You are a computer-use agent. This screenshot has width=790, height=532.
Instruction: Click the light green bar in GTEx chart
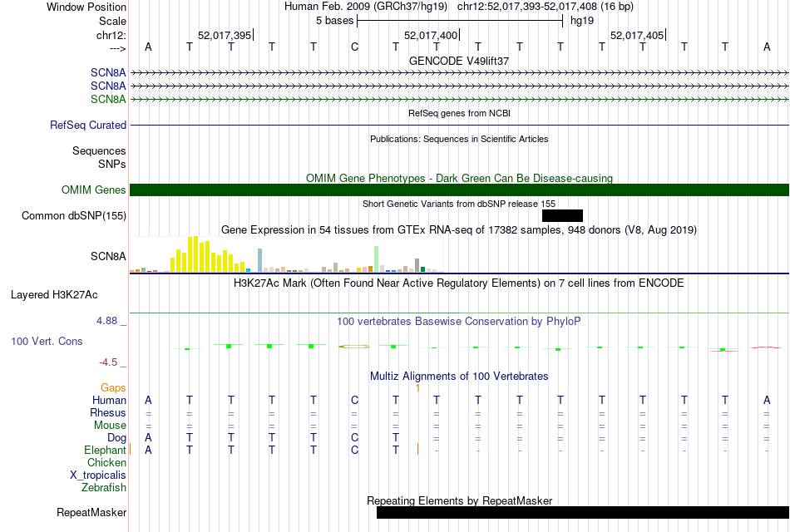pos(377,259)
